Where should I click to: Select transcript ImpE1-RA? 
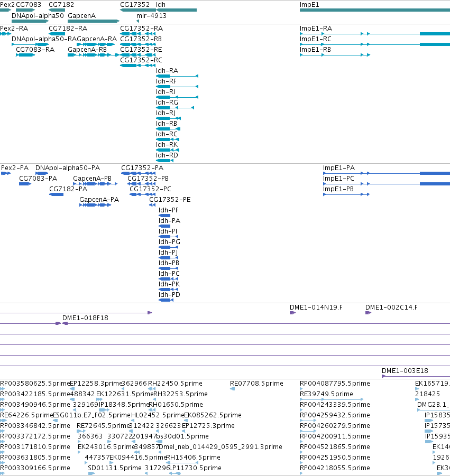click(x=316, y=29)
